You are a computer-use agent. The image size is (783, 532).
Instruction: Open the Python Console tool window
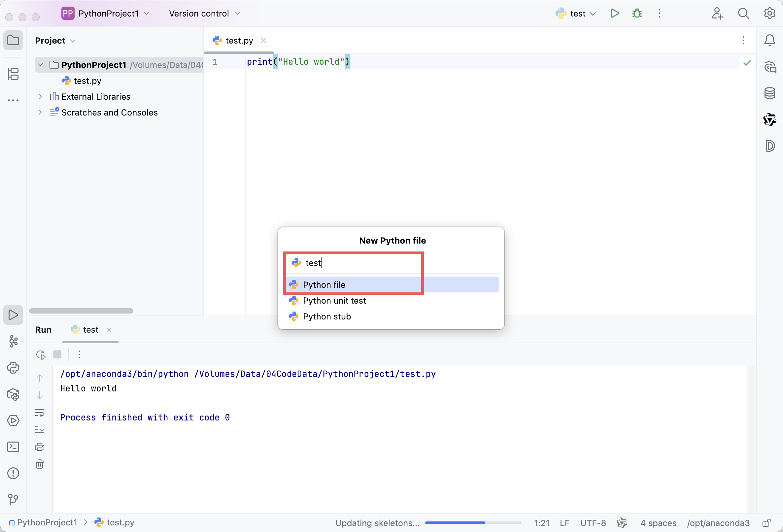pos(13,368)
